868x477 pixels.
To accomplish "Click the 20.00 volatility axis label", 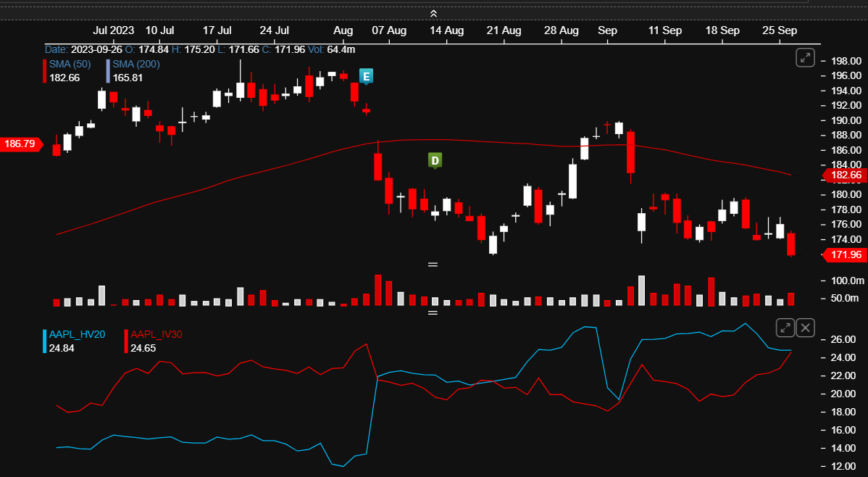I will (843, 394).
